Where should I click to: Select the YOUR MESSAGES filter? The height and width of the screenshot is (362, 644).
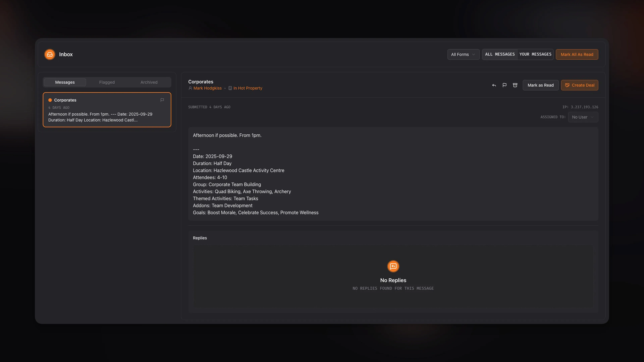coord(535,54)
